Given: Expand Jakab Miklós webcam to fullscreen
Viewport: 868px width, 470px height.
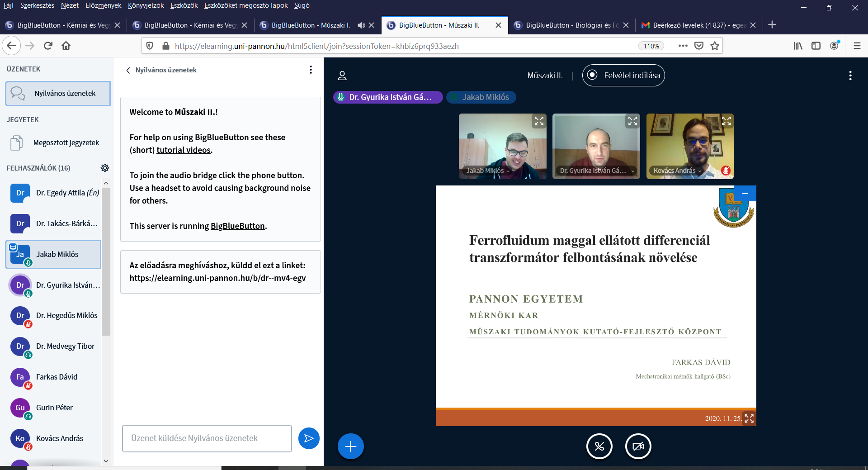Looking at the screenshot, I should 539,121.
